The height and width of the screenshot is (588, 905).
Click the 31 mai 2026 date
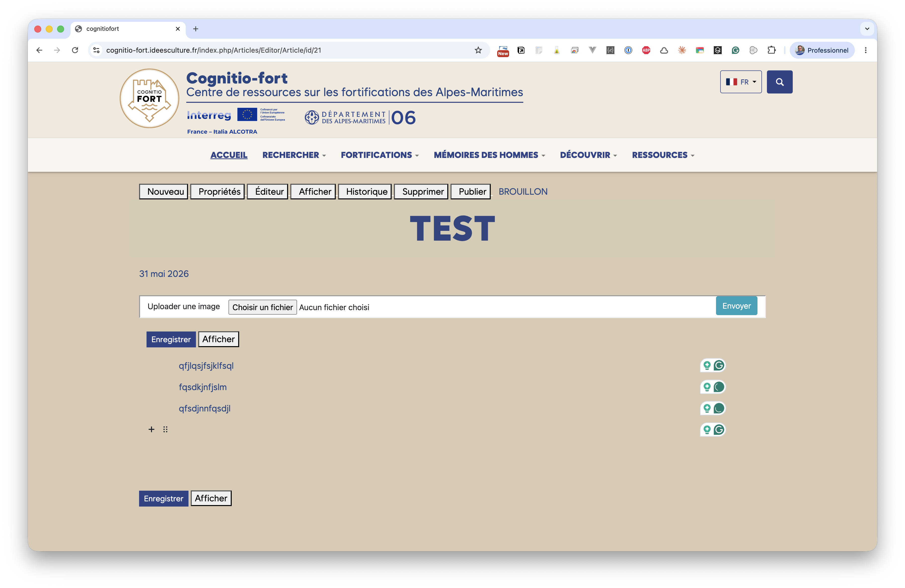click(x=164, y=274)
